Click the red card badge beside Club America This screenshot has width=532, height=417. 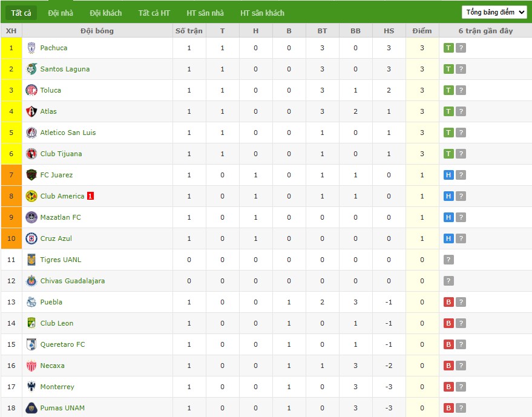click(90, 196)
